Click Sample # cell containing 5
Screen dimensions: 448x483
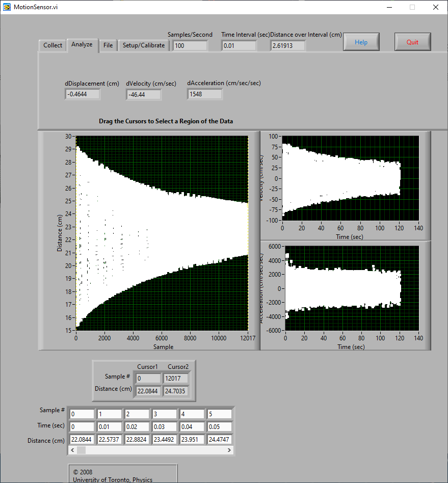coord(220,414)
